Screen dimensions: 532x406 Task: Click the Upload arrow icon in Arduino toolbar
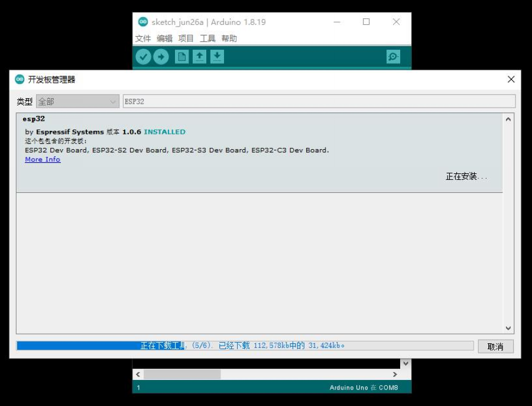click(x=161, y=57)
